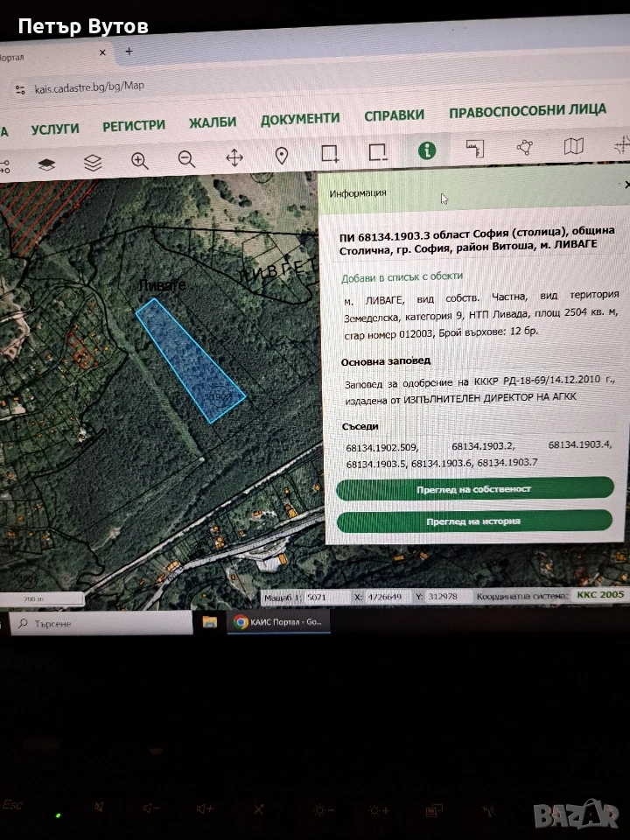Open the folded map icon tool
Image resolution: width=630 pixels, height=840 pixels.
(574, 146)
